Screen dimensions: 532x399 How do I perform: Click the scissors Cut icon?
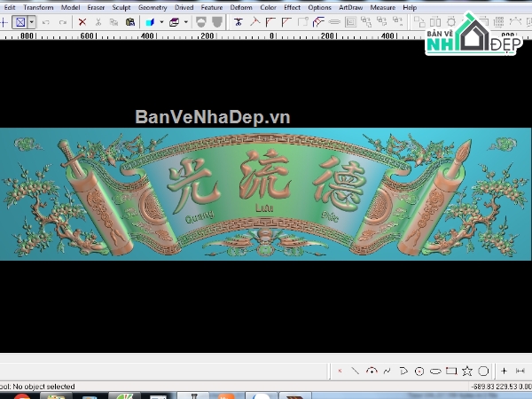98,22
